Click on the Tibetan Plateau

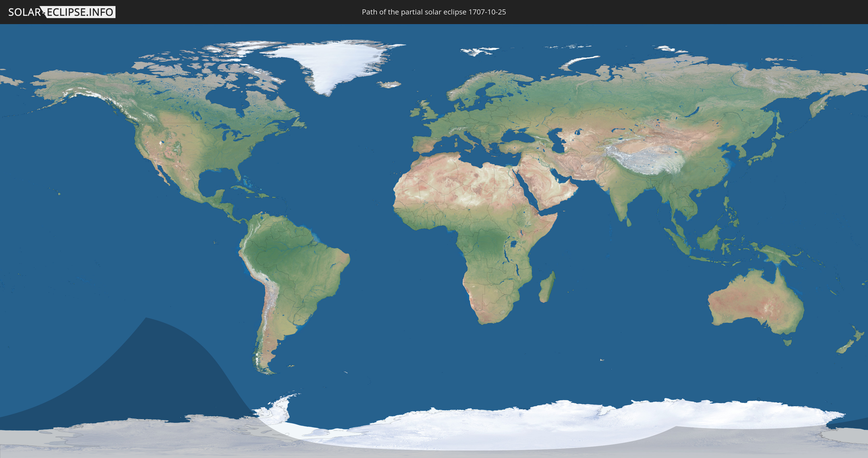click(x=647, y=160)
